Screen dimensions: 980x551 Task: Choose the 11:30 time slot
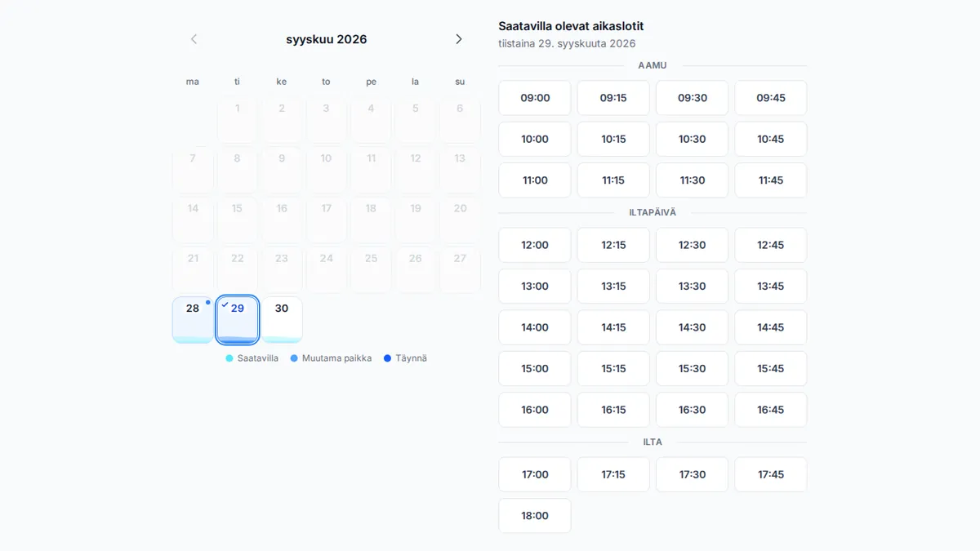(692, 180)
